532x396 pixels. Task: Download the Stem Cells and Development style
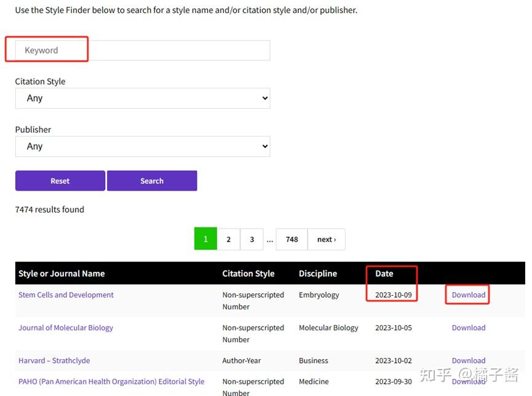pyautogui.click(x=469, y=295)
